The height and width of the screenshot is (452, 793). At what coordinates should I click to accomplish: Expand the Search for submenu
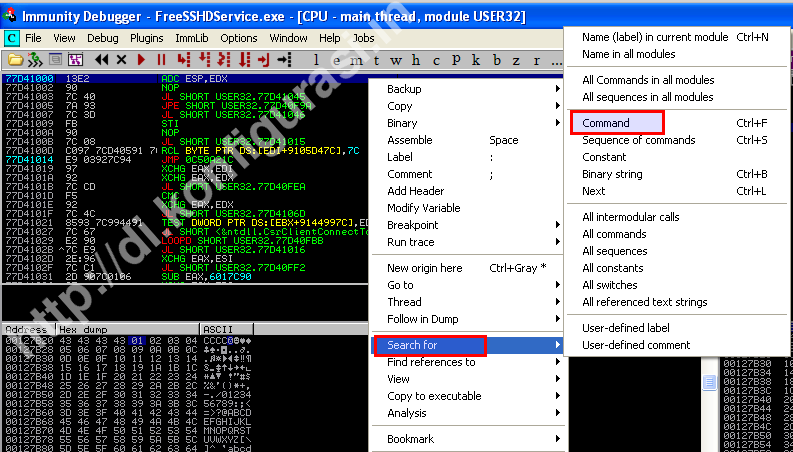[469, 345]
